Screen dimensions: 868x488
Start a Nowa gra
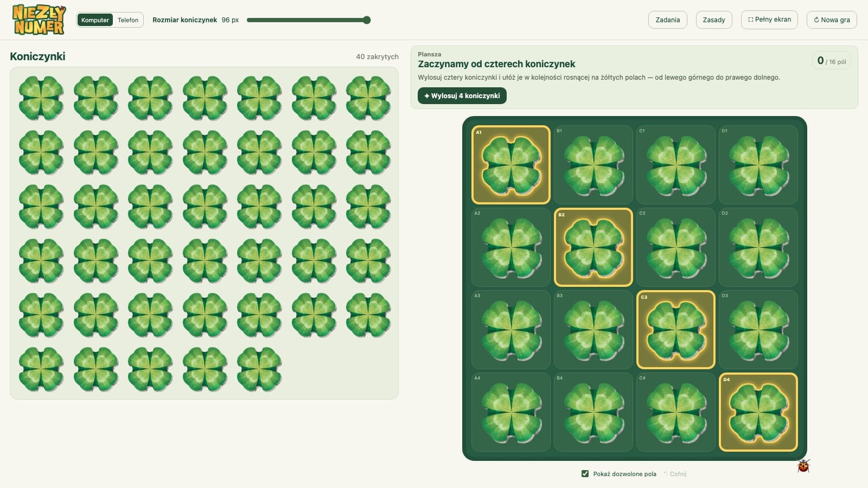pyautogui.click(x=832, y=20)
